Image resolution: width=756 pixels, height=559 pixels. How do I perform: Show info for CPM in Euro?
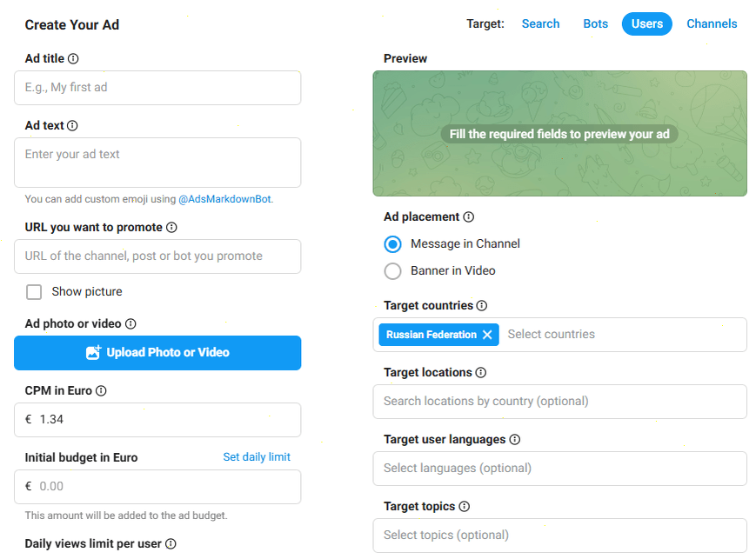click(101, 391)
